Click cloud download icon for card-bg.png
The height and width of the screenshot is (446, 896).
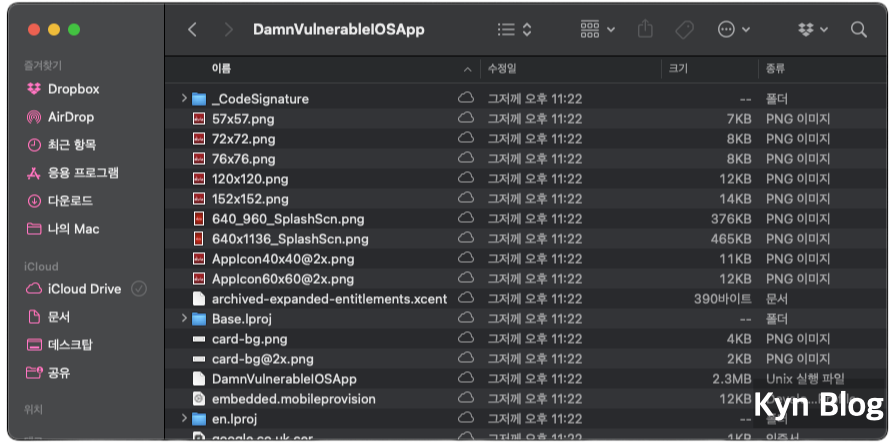(466, 338)
